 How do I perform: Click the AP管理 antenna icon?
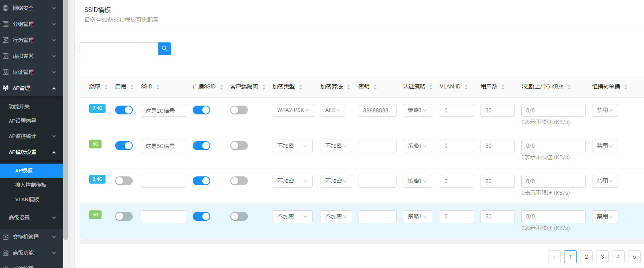point(6,88)
